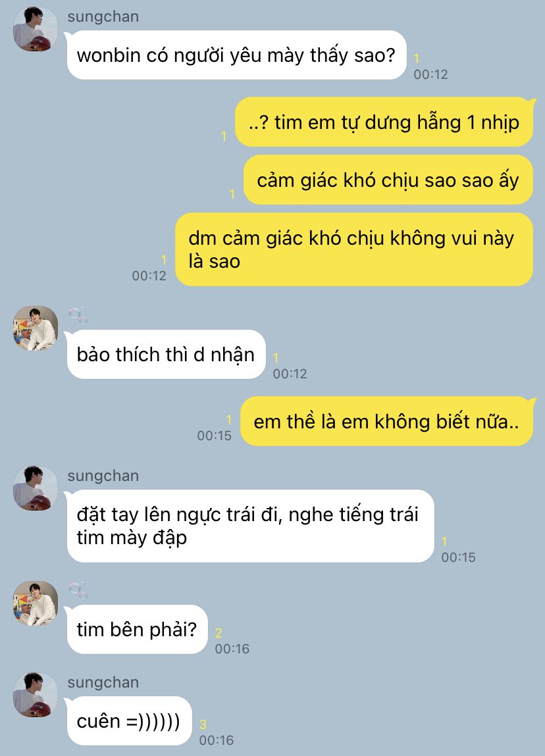Select the 'tim em tự dưng hẫng' bubble

coord(384,122)
